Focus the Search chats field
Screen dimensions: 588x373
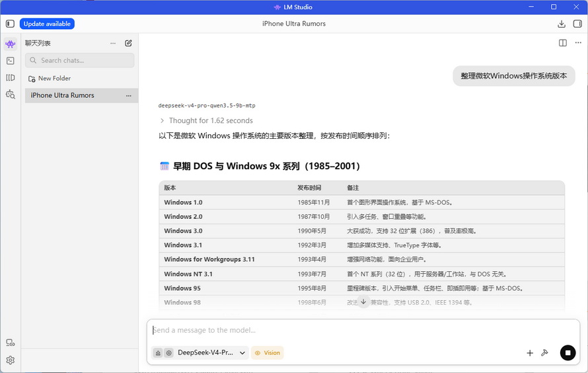tap(79, 60)
